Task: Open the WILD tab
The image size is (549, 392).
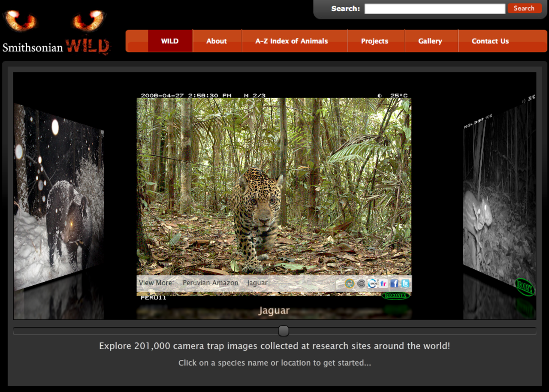Action: 170,41
